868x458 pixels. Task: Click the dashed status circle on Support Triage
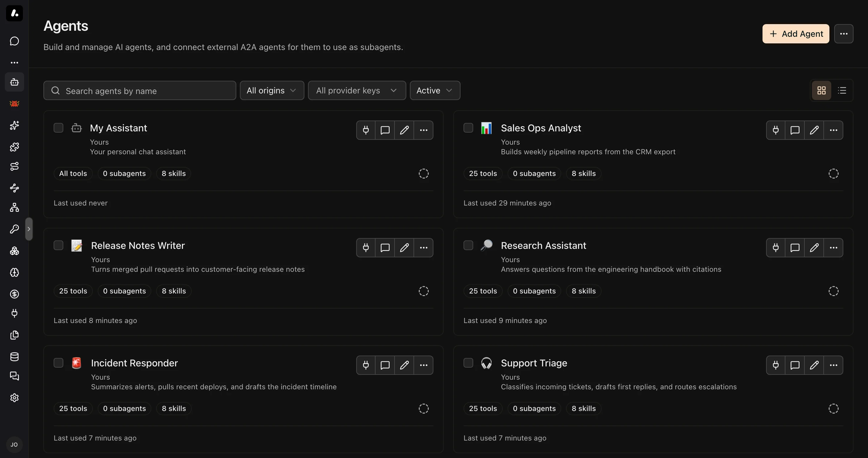click(x=833, y=409)
